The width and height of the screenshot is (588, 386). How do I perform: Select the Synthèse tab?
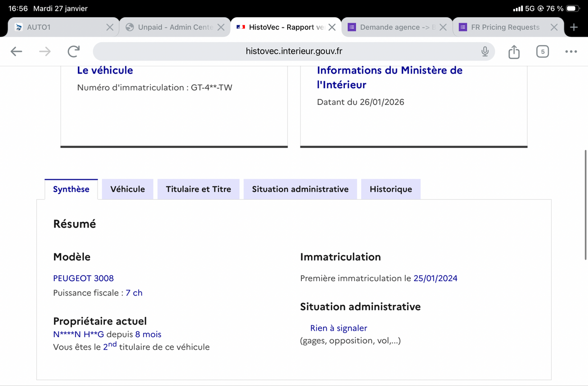[71, 189]
